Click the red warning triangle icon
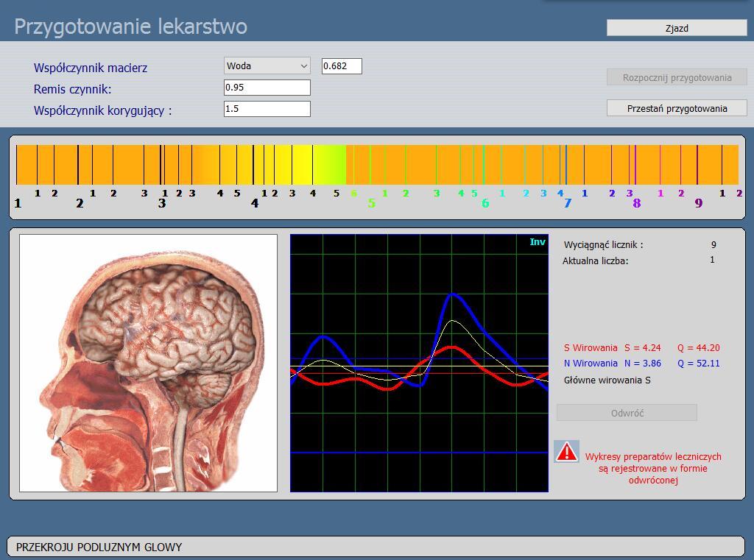The image size is (754, 560). click(x=566, y=452)
